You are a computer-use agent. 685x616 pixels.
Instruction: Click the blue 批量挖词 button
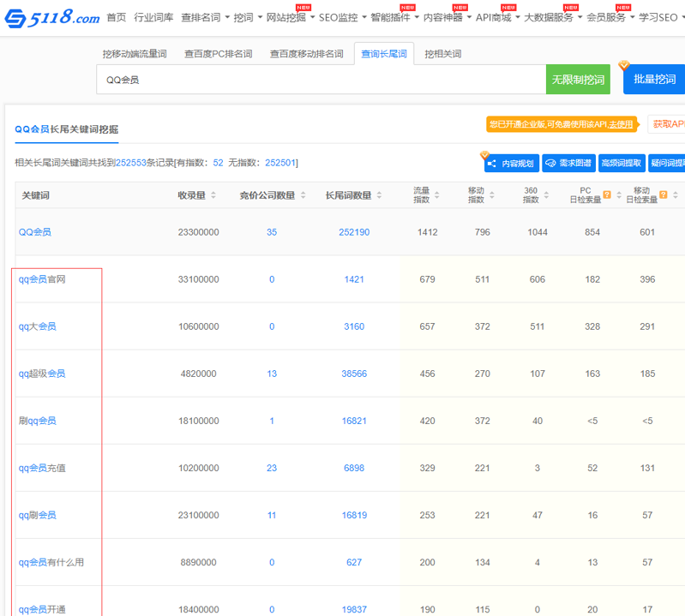654,80
